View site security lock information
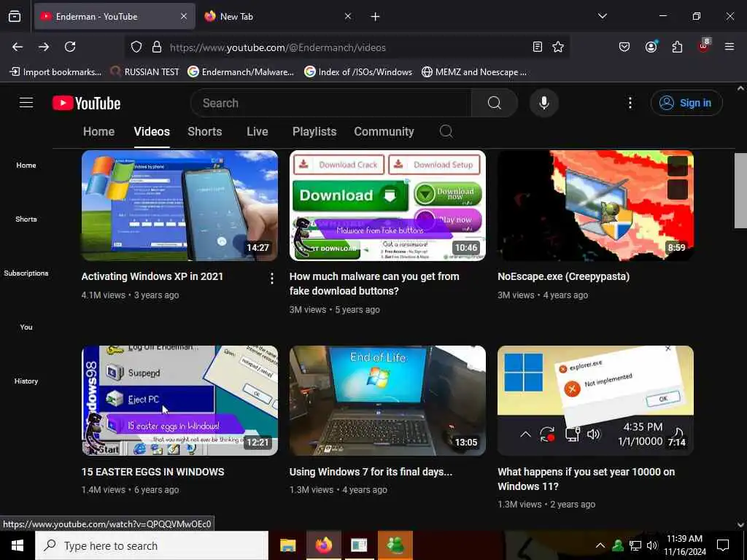Viewport: 747px width, 560px height. 157,47
